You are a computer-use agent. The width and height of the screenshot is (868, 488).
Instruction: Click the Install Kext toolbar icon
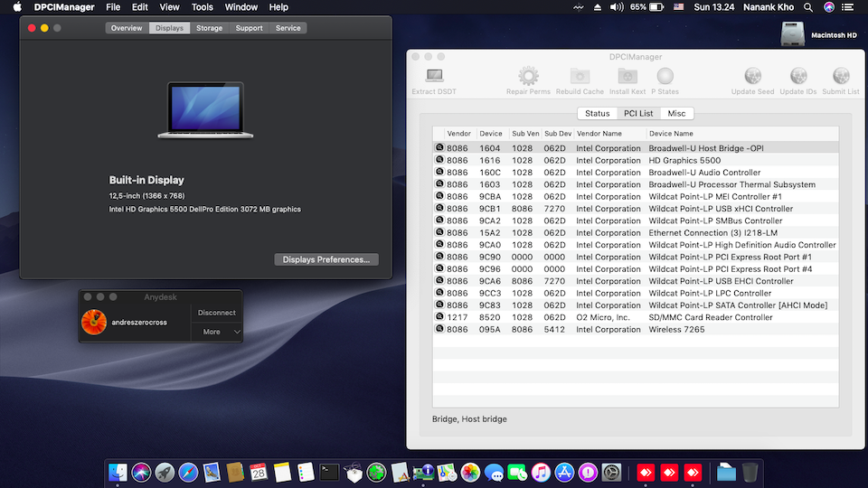coord(627,76)
